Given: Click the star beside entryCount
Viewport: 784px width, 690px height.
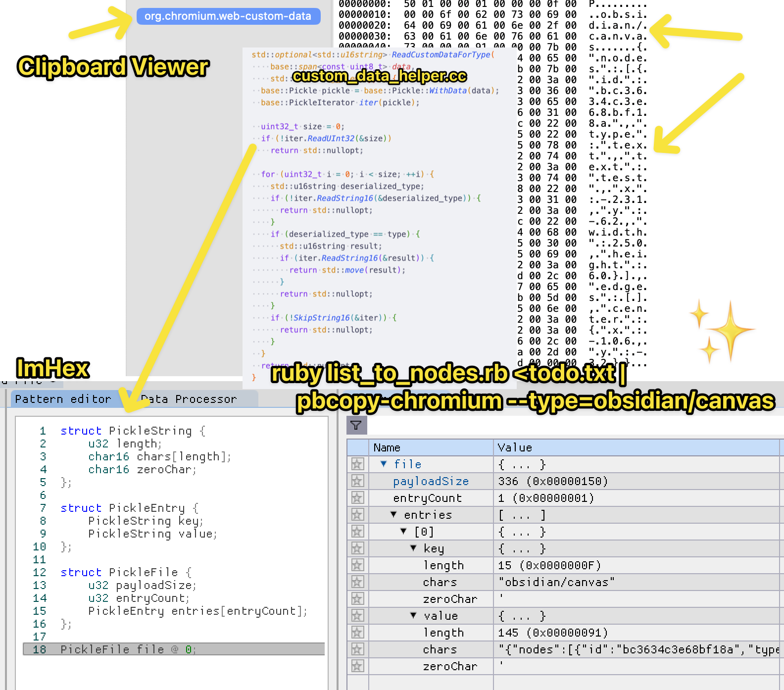Looking at the screenshot, I should click(x=357, y=498).
